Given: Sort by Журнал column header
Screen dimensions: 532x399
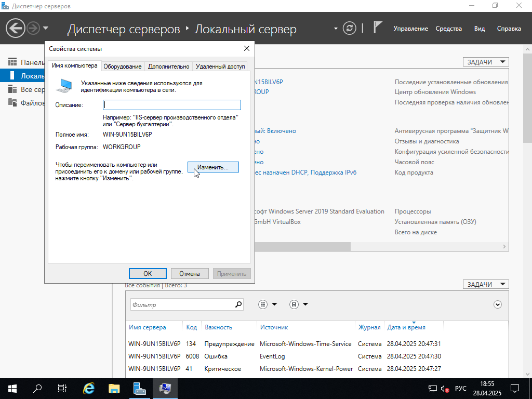Looking at the screenshot, I should click(369, 327).
